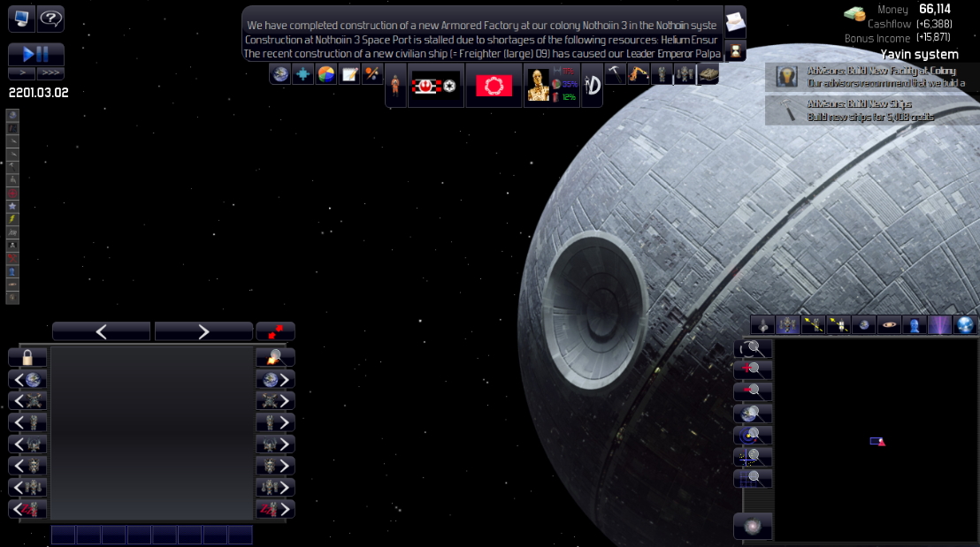The height and width of the screenshot is (547, 980).
Task: Cycle to previous colony
Action: (27, 379)
